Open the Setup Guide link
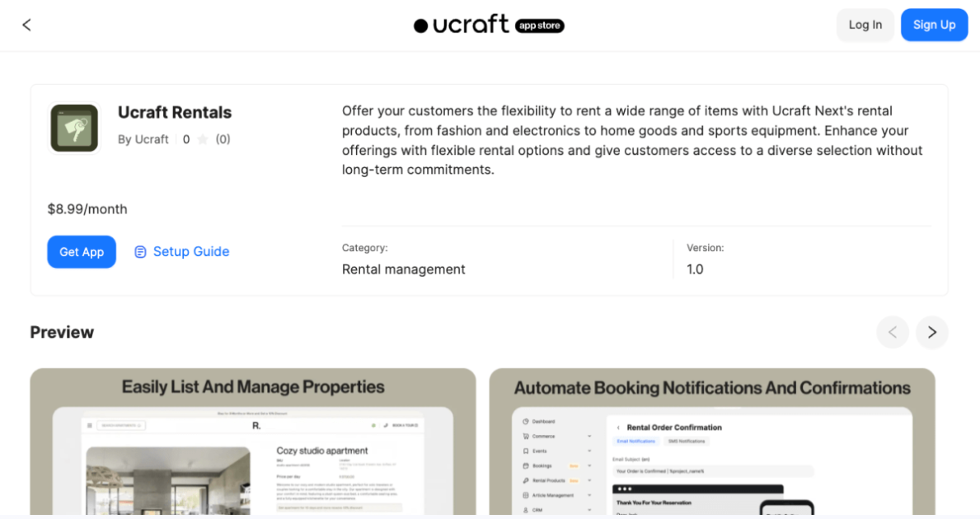The width and height of the screenshot is (980, 519). (x=181, y=251)
